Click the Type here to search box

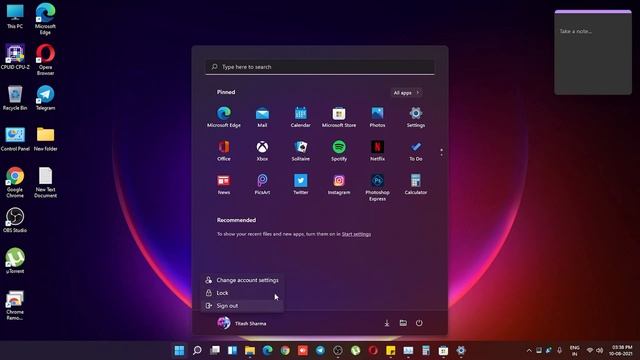(320, 67)
